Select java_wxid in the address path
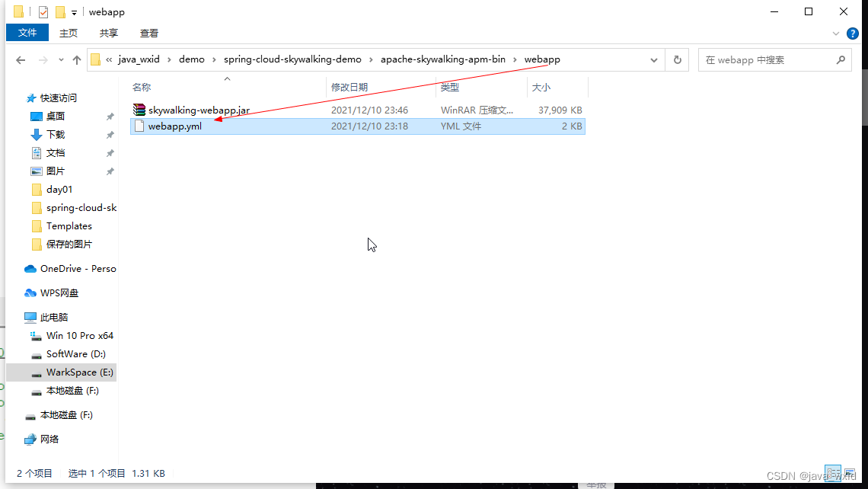This screenshot has height=489, width=868. click(139, 59)
